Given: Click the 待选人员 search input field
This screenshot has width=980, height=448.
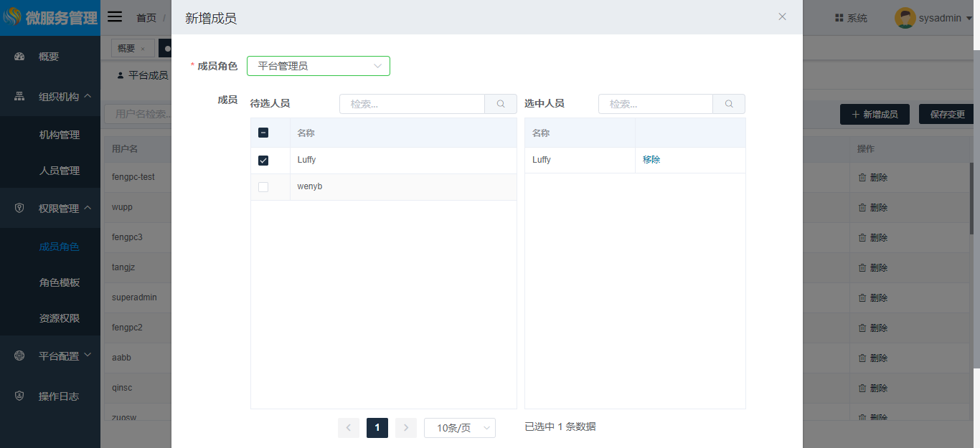Looking at the screenshot, I should (x=413, y=104).
